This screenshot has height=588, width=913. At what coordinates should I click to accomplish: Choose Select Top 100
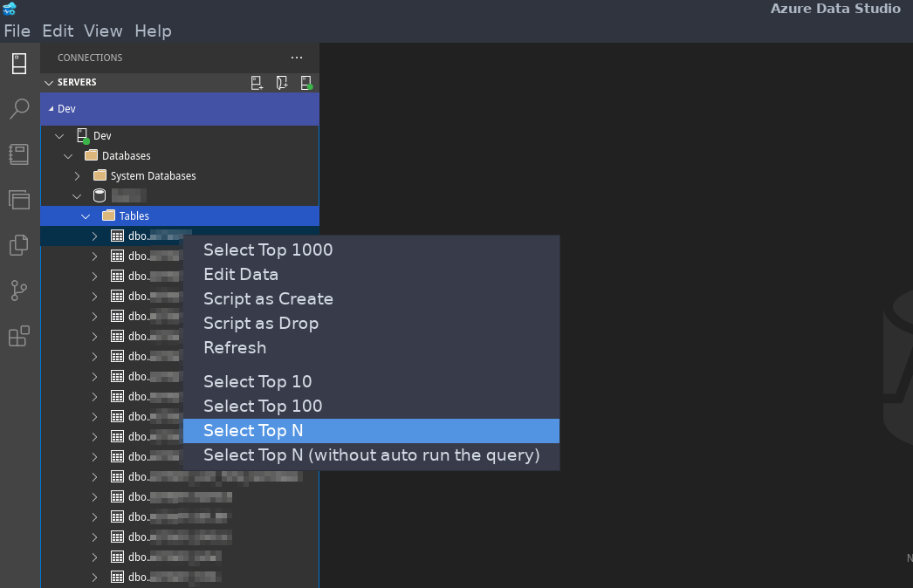click(x=372, y=406)
